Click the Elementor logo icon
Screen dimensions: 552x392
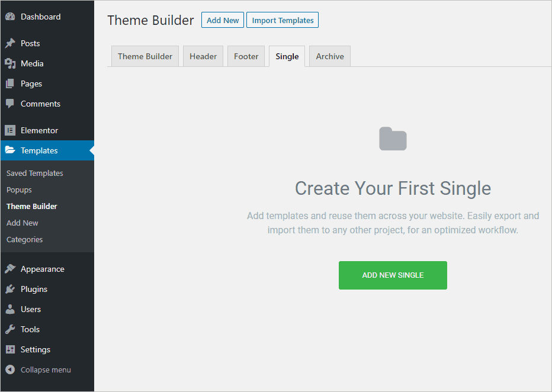coord(10,130)
